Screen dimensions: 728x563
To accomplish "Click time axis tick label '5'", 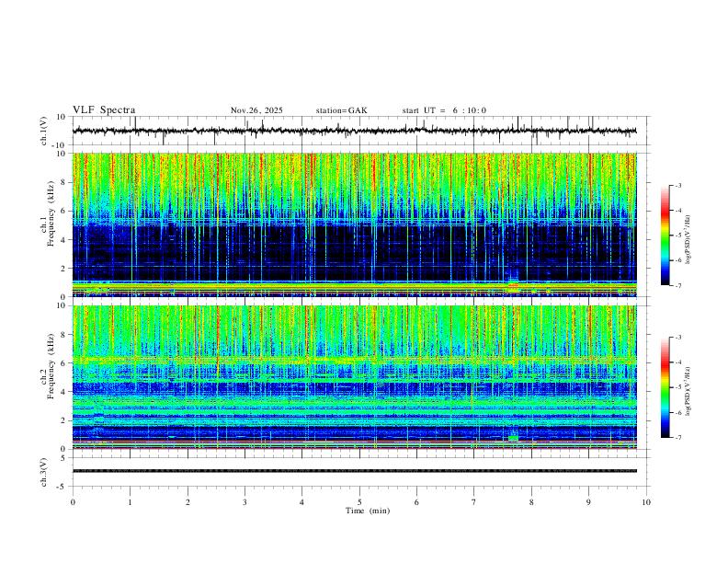I will coord(359,502).
